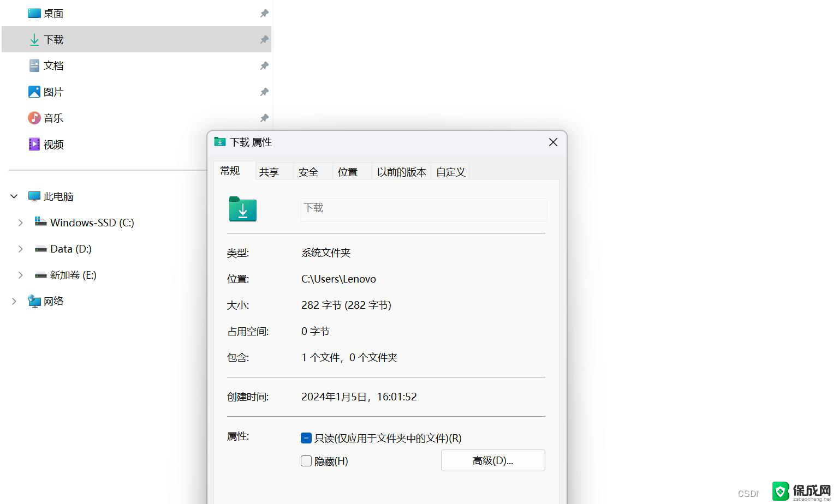Open the 以前的版本 tab
Screen dimensions: 839x504
(x=402, y=172)
